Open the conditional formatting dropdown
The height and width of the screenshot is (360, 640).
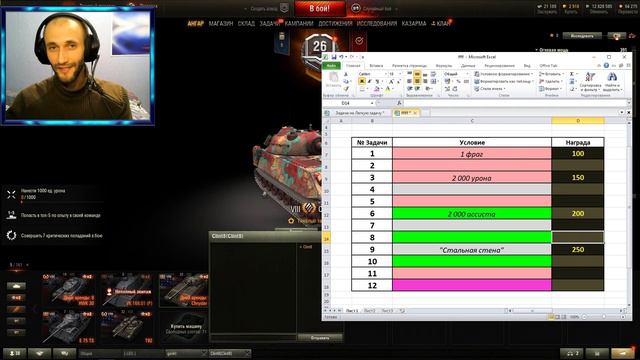(x=504, y=74)
